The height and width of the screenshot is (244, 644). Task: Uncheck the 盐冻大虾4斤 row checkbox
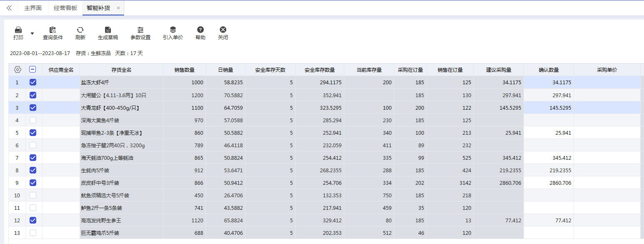tap(33, 82)
